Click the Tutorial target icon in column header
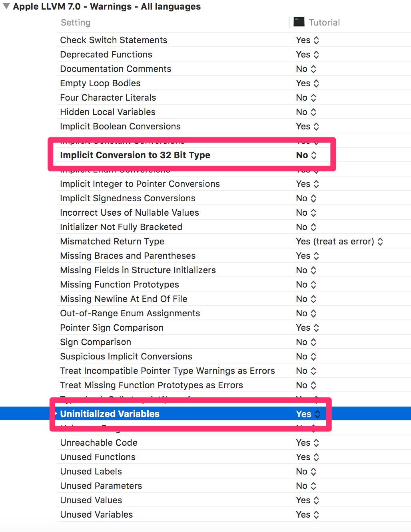This screenshot has height=532, width=411. [299, 22]
